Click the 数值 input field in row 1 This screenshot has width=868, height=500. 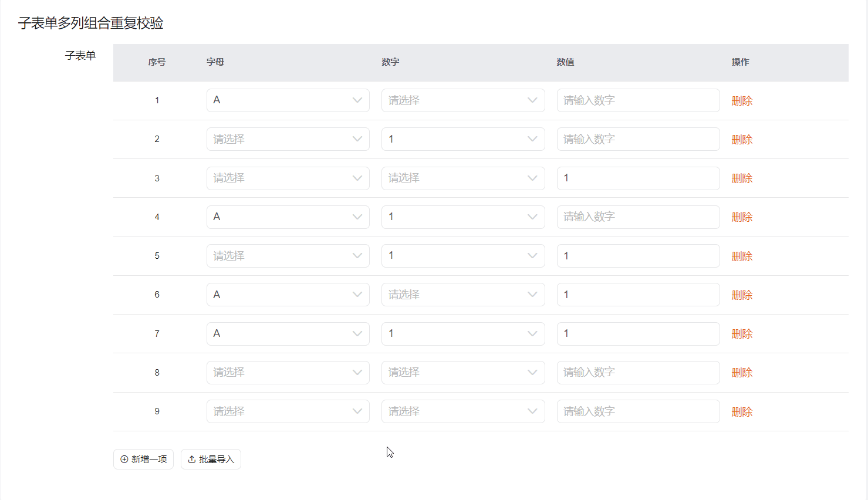[x=638, y=100]
